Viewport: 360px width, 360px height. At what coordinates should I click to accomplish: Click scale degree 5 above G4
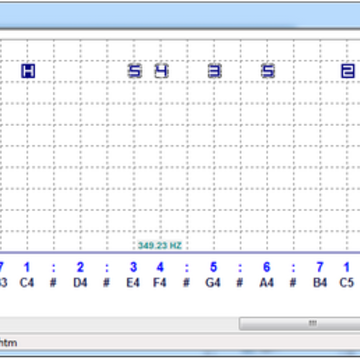[x=213, y=267]
